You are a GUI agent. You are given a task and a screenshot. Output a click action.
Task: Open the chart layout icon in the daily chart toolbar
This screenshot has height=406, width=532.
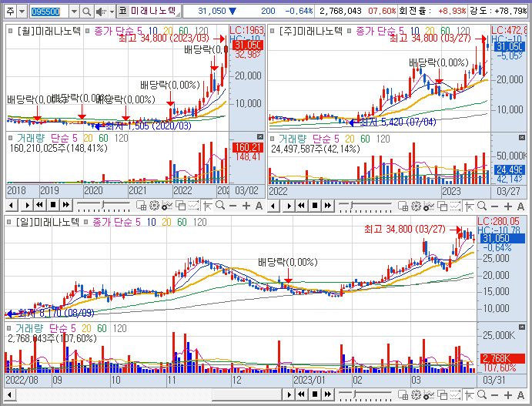403,394
